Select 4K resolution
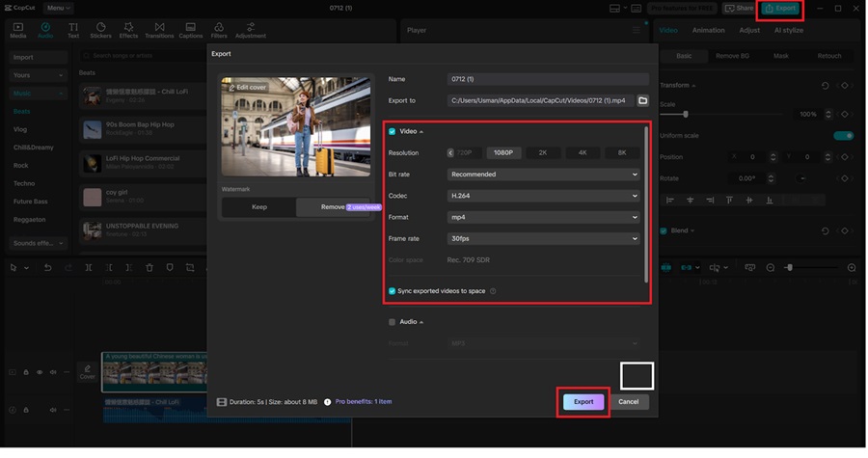This screenshot has width=868, height=458. [583, 152]
